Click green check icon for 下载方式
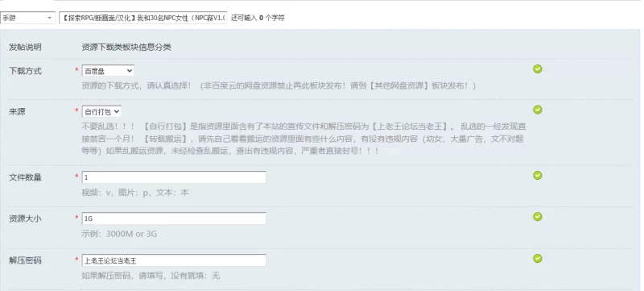 point(537,69)
